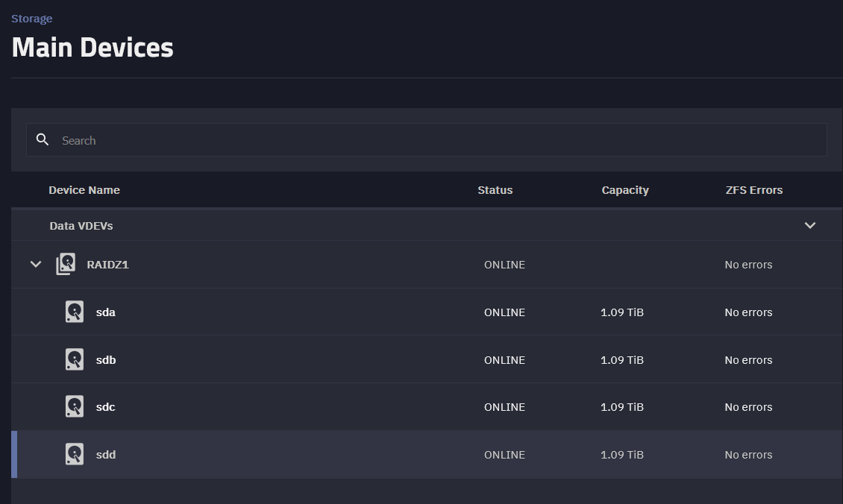This screenshot has width=843, height=504.
Task: Click the search magnifier icon
Action: (43, 140)
